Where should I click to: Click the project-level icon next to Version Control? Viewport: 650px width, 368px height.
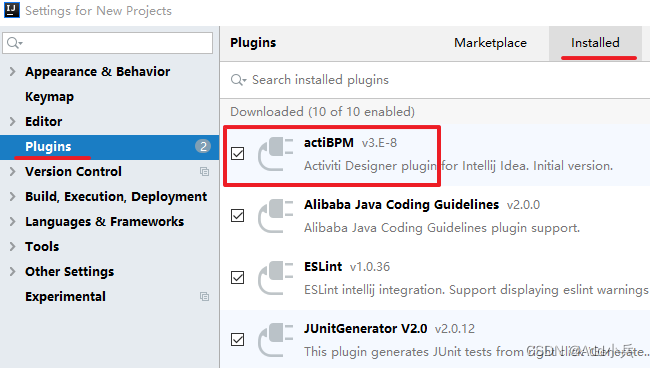pos(204,172)
